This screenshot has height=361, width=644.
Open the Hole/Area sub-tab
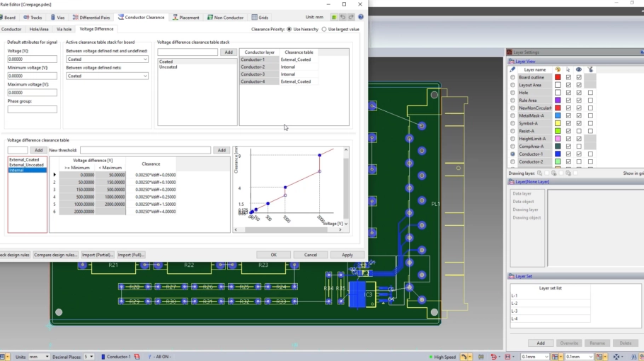39,29
